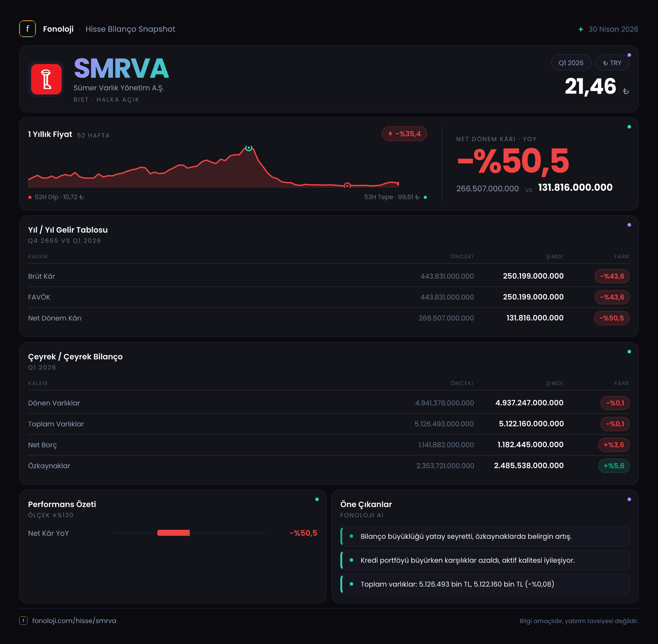
Task: Click the 52-week low marker on price chart
Action: [x=347, y=186]
